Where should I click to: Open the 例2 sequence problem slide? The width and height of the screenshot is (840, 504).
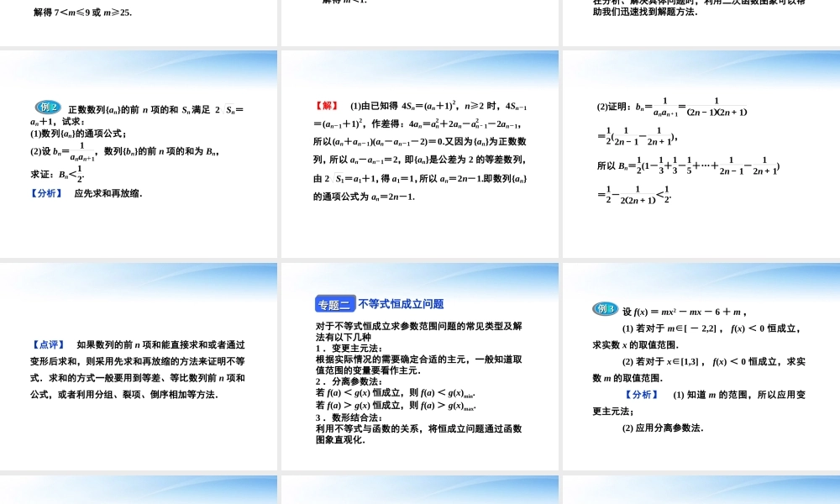point(139,155)
